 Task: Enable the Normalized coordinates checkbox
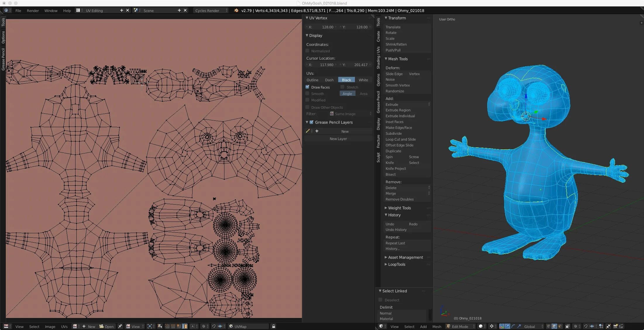pyautogui.click(x=308, y=51)
